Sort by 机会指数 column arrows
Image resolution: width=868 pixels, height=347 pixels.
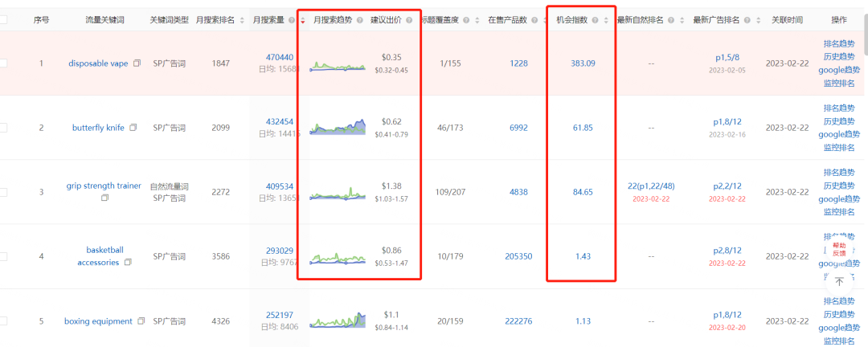pos(606,20)
